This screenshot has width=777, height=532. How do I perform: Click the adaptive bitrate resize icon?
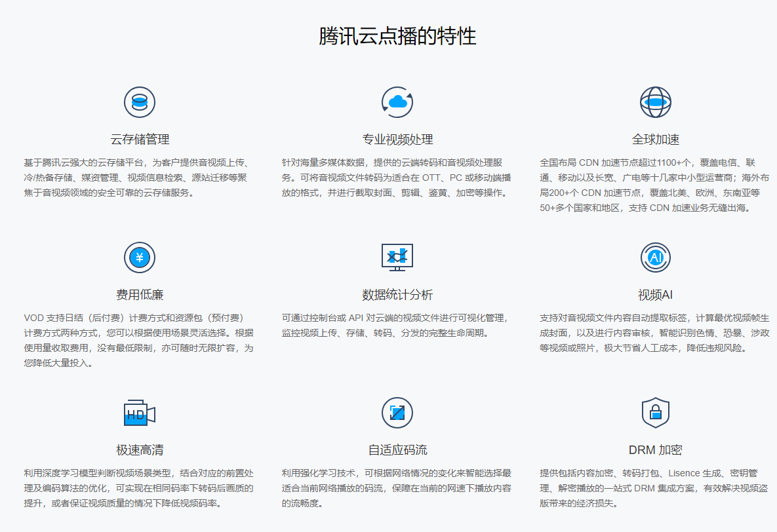[x=397, y=413]
